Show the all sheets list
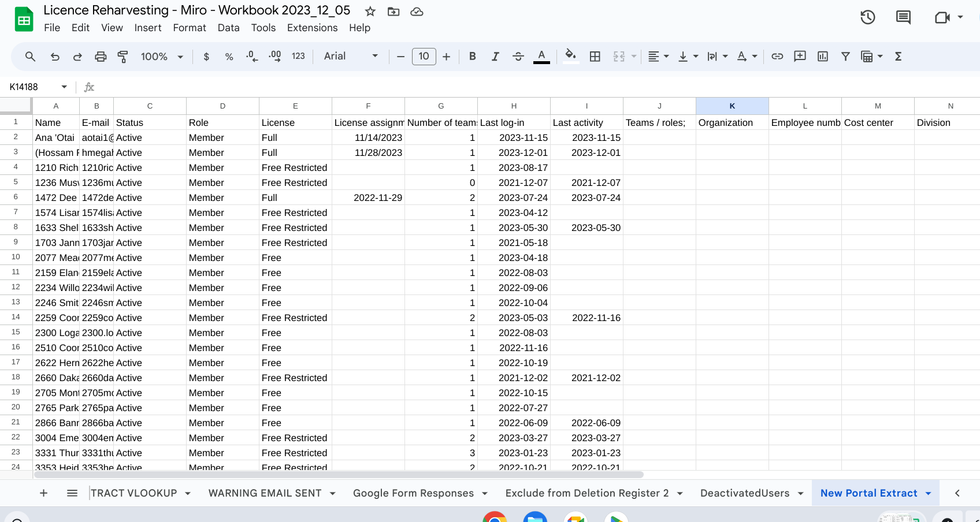This screenshot has width=980, height=522. pos(72,493)
